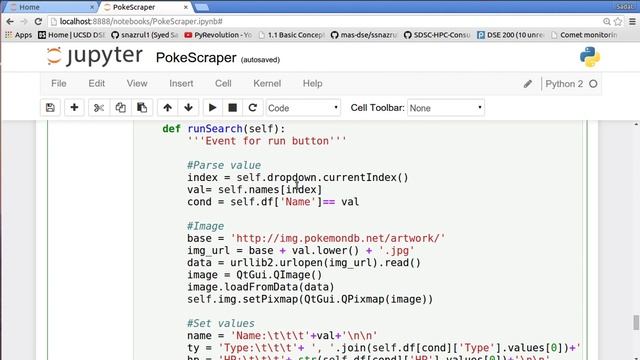640x360 pixels.
Task: Click the zoom magnifier icon in address bar
Action: (607, 22)
